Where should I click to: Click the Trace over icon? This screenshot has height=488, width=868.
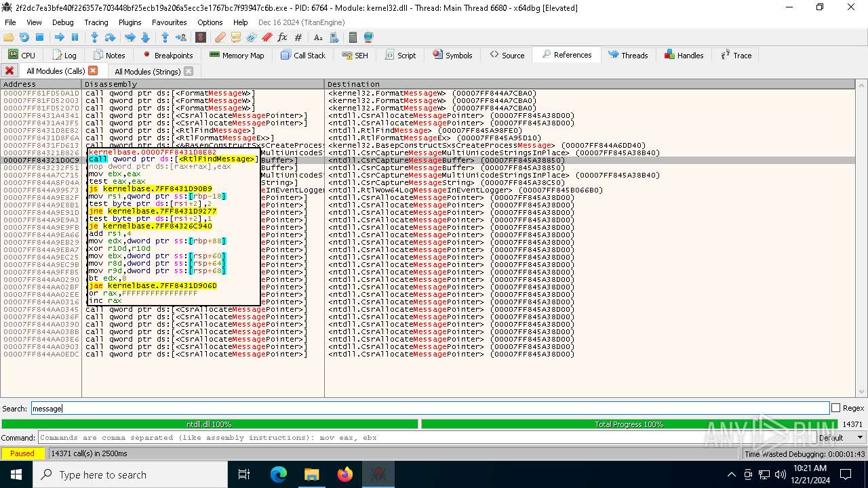coord(145,37)
